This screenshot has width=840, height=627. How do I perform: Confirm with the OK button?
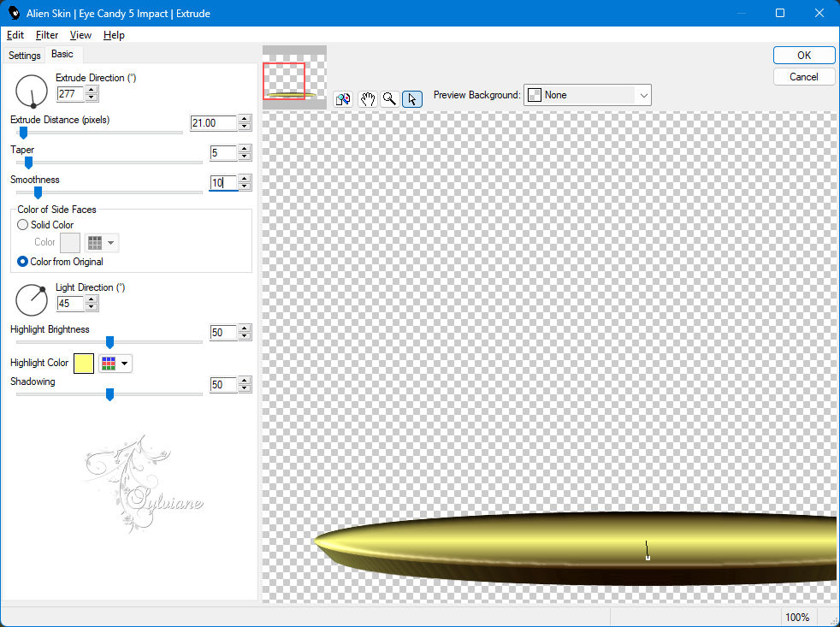(x=803, y=56)
